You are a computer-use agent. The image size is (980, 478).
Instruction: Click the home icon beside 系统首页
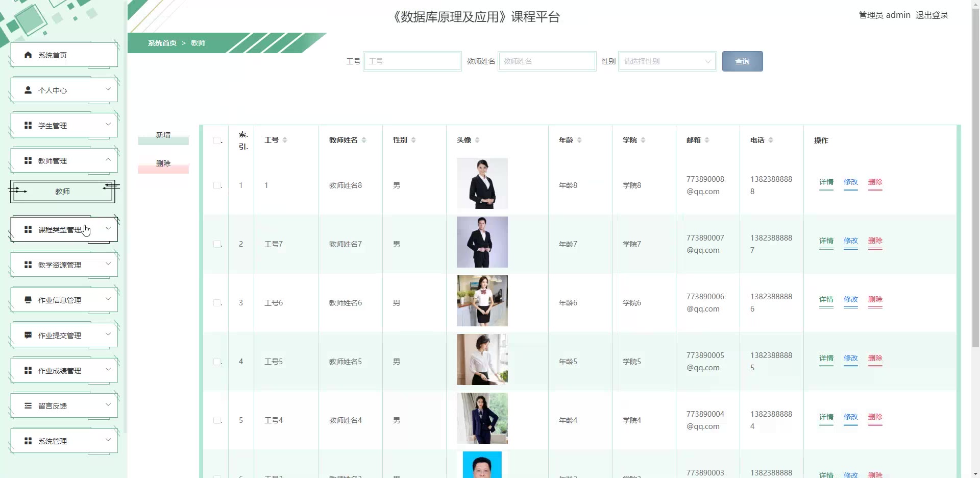pos(28,55)
